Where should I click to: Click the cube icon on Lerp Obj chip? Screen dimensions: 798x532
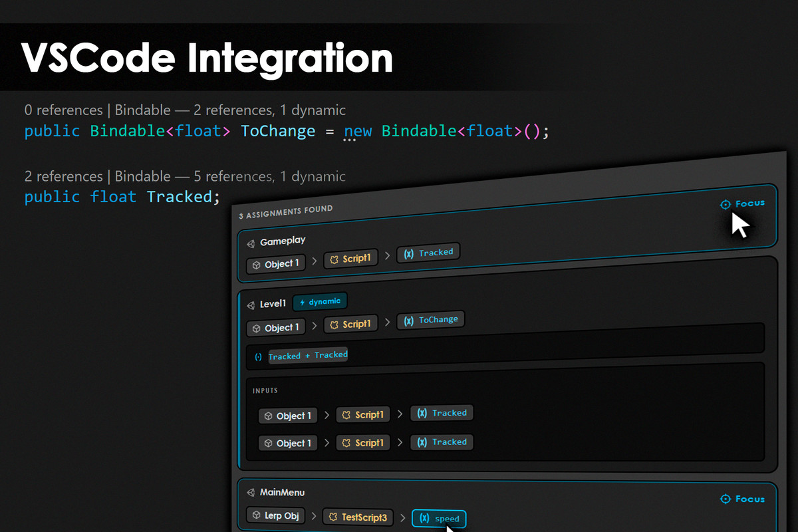point(256,515)
